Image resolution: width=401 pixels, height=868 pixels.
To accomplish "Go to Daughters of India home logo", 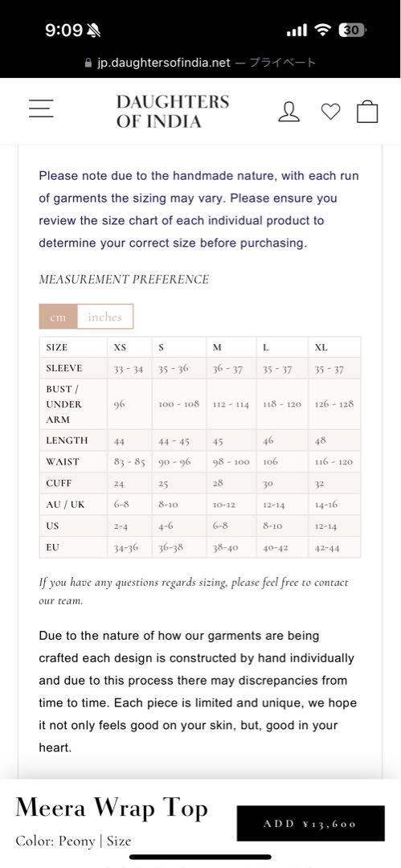I will pyautogui.click(x=172, y=111).
